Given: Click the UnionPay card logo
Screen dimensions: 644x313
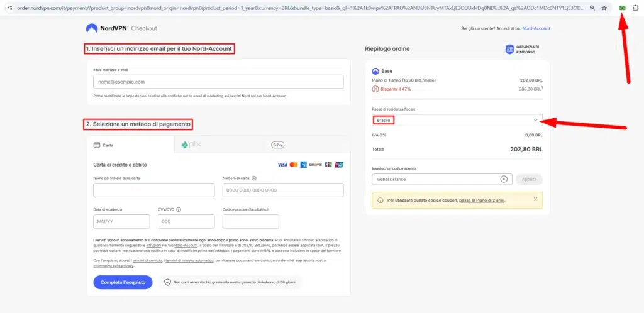Looking at the screenshot, I should (339, 165).
